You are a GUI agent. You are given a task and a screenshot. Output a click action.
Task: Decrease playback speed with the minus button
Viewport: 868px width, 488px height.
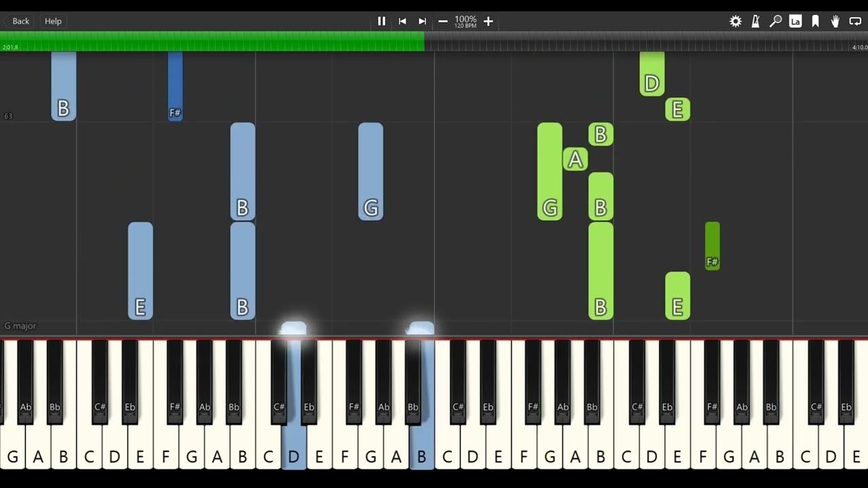click(x=443, y=21)
